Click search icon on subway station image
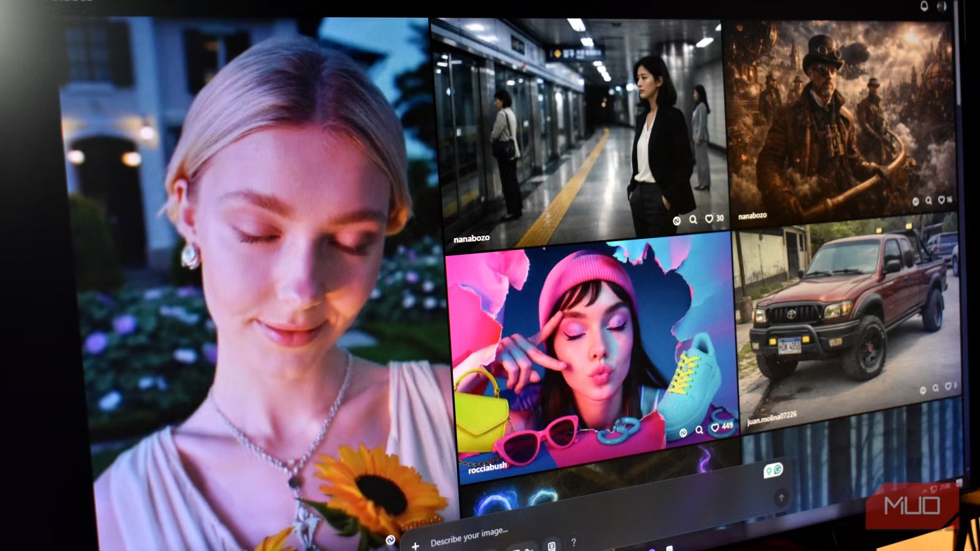The width and height of the screenshot is (980, 551). (x=693, y=220)
